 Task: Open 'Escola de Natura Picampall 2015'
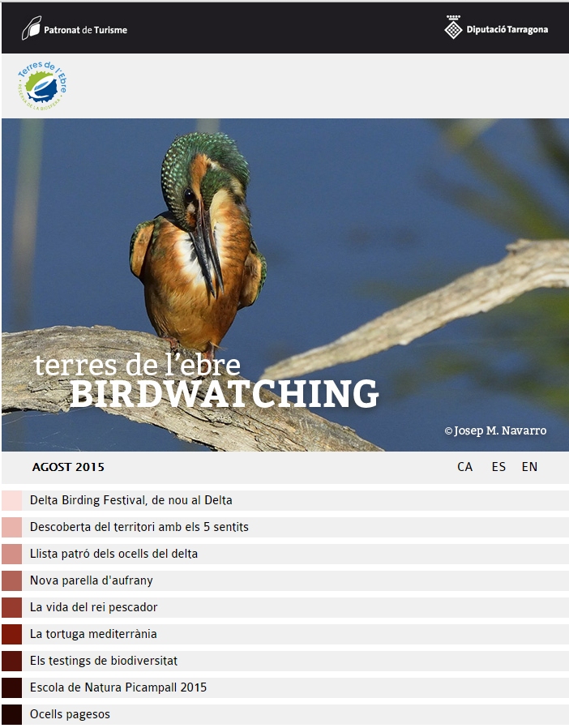click(x=118, y=687)
